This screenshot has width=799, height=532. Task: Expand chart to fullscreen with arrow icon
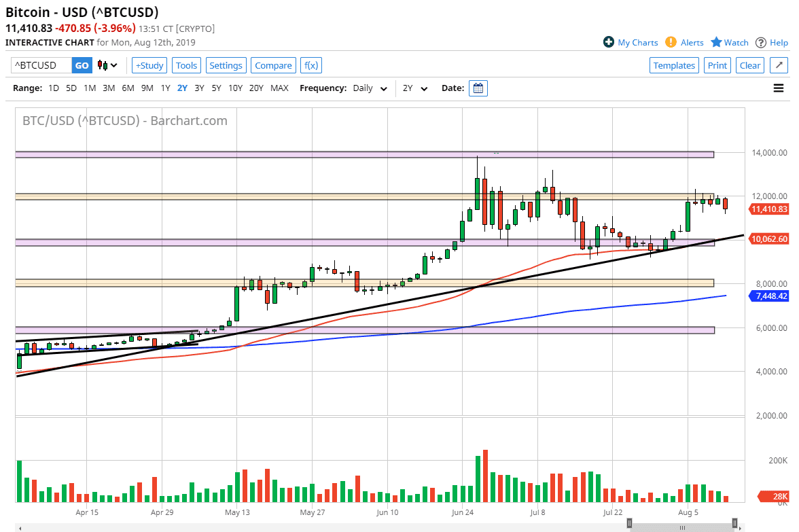779,65
